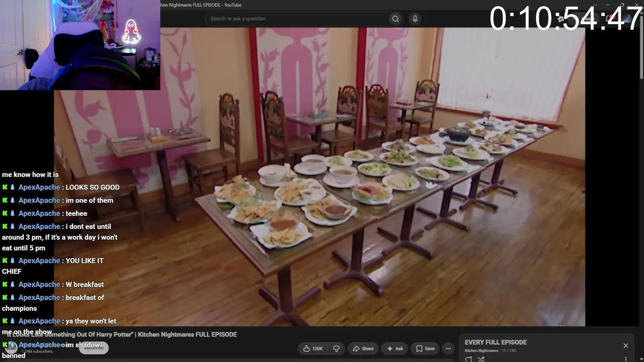Screen dimensions: 644x362
Task: Toggle shuffle playlist icon
Action: [x=481, y=359]
